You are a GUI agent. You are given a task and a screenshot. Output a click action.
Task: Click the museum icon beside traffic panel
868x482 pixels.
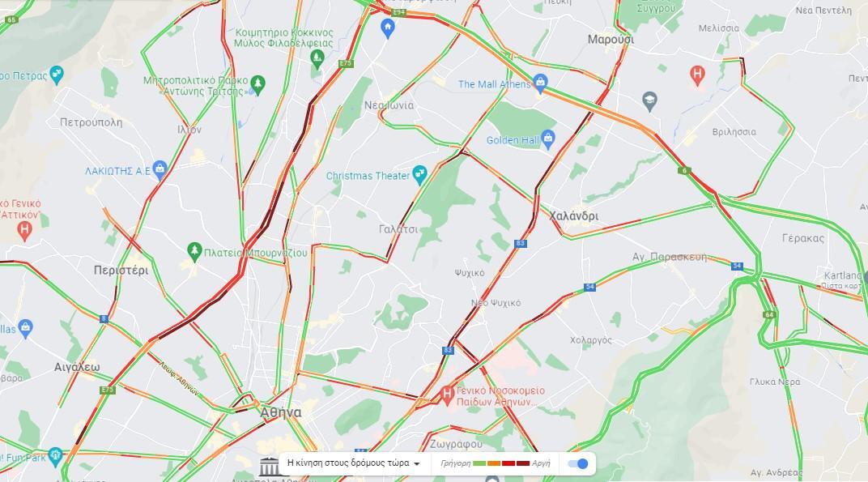point(270,467)
